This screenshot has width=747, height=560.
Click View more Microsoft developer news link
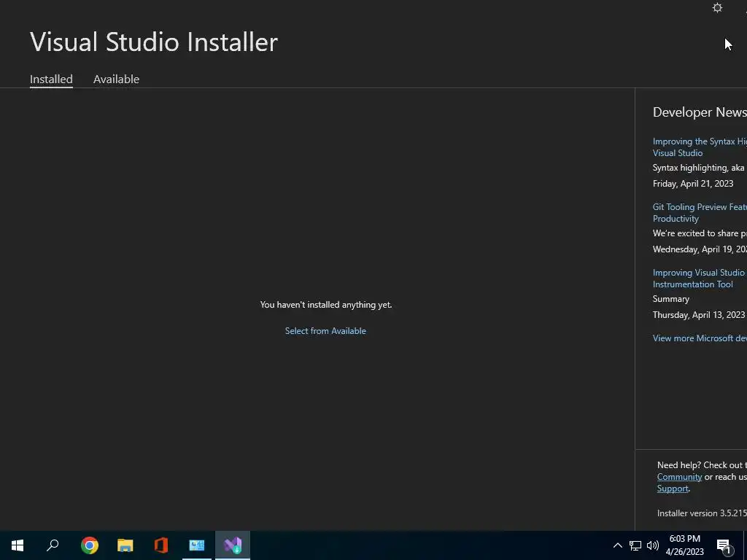(700, 338)
